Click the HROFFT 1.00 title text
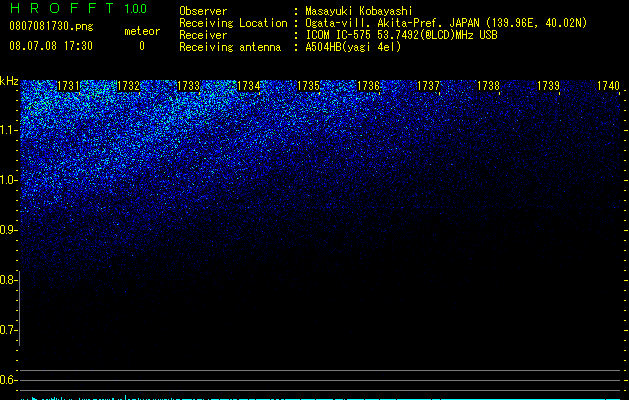This screenshot has height=400, width=629. tap(78, 8)
